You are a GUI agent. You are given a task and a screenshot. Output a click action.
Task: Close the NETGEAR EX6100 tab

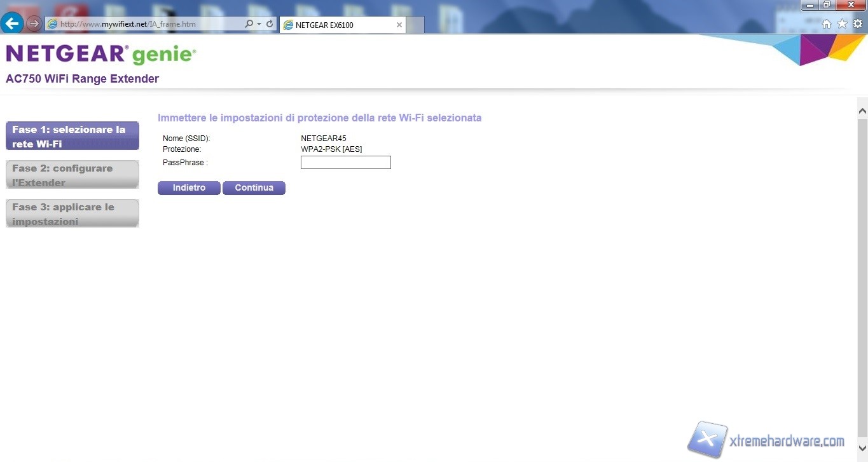tap(399, 25)
